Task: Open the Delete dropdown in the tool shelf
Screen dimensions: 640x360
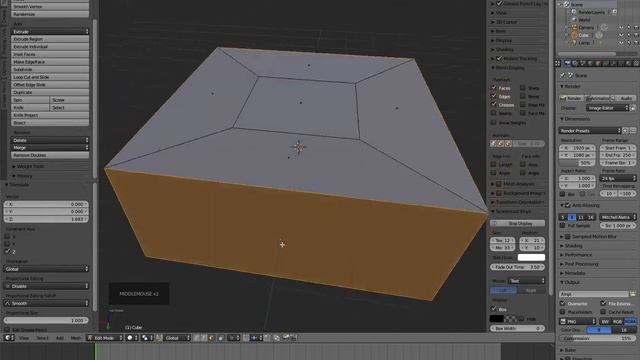Action: (x=50, y=140)
